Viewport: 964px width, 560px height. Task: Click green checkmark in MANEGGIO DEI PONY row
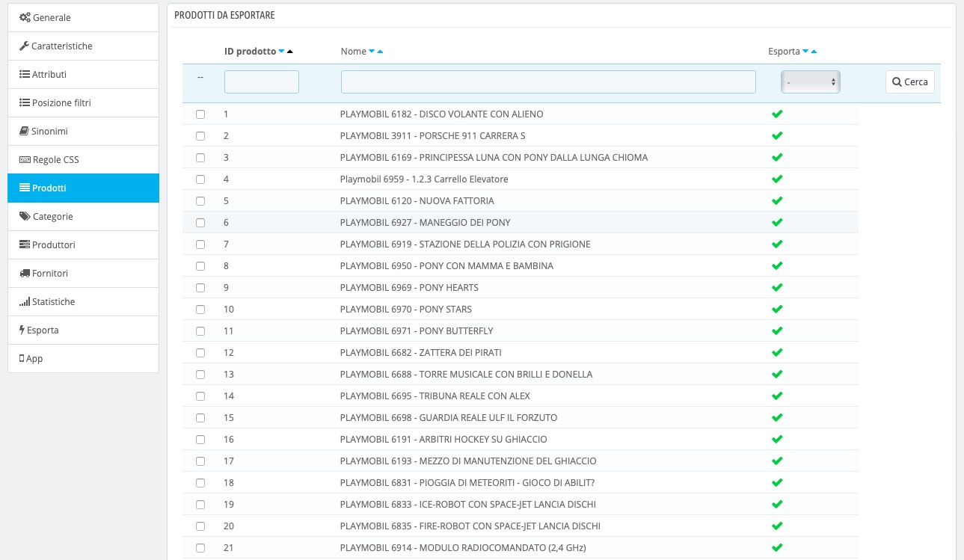click(777, 223)
